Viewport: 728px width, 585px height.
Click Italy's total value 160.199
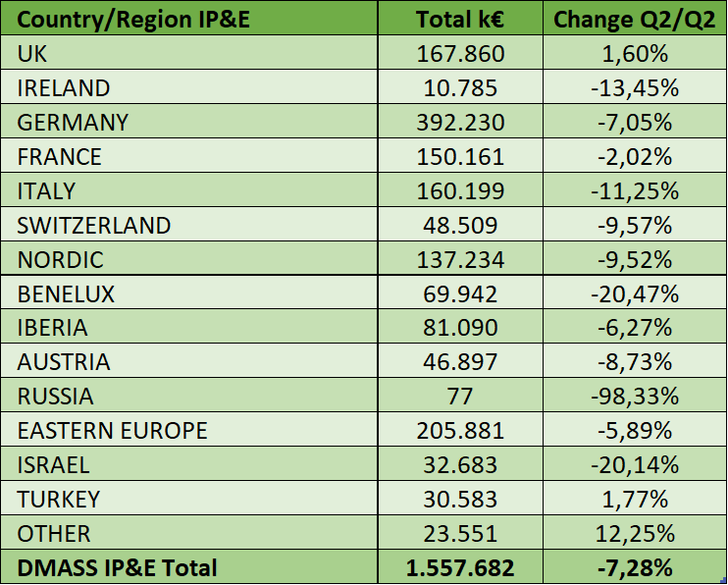click(460, 191)
